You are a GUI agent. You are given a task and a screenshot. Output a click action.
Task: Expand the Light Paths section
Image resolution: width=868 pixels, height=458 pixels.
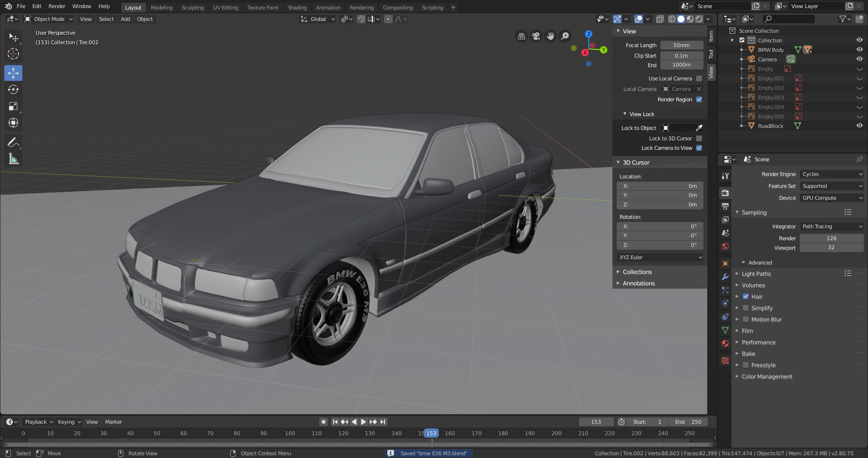(x=757, y=273)
